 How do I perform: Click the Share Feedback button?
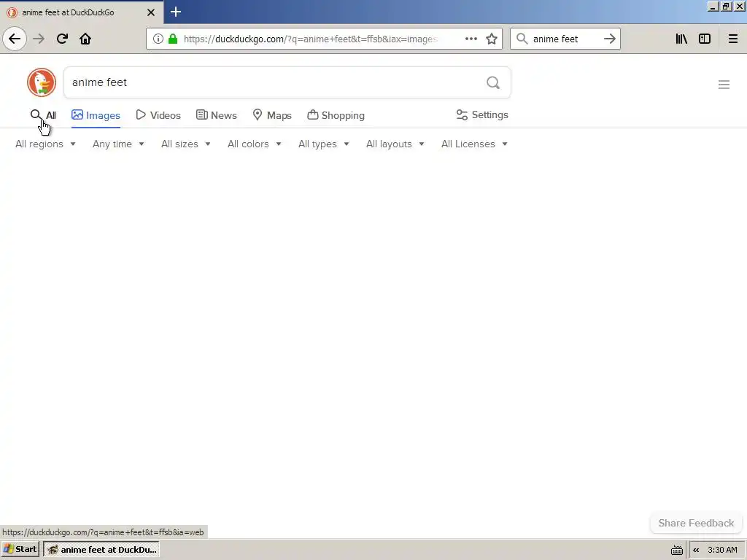(696, 523)
